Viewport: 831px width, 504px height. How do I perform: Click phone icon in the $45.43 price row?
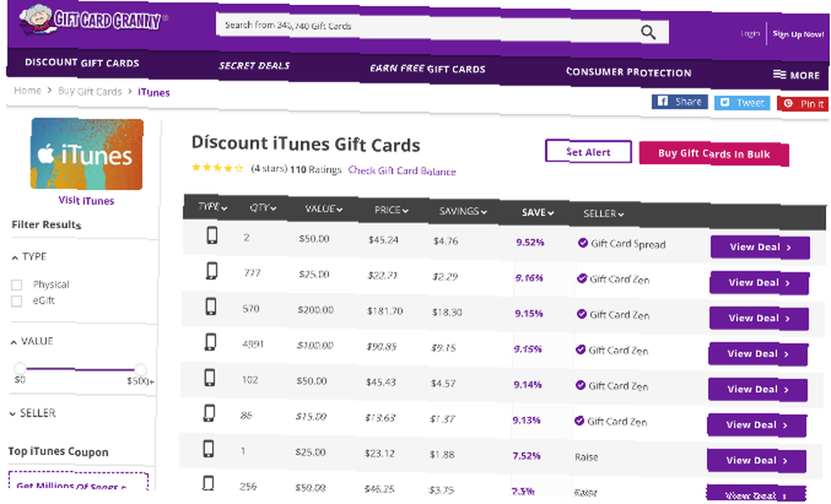tap(210, 377)
